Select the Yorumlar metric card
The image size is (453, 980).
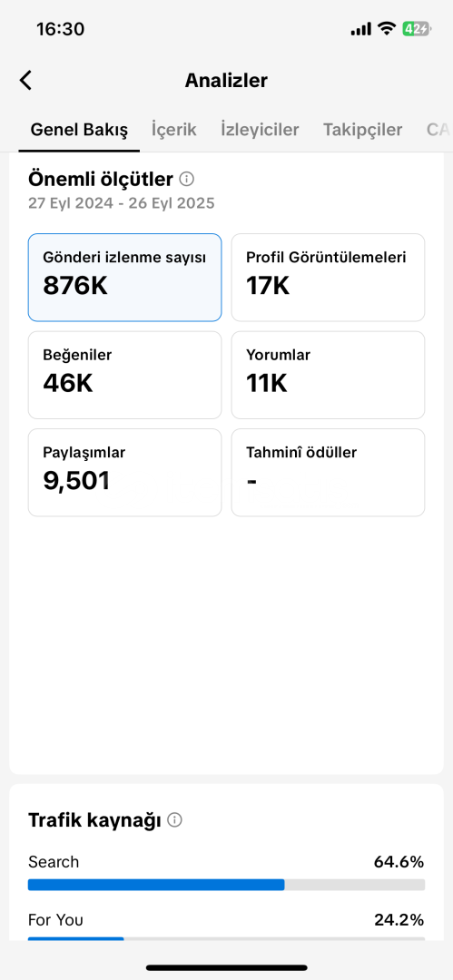tap(328, 375)
